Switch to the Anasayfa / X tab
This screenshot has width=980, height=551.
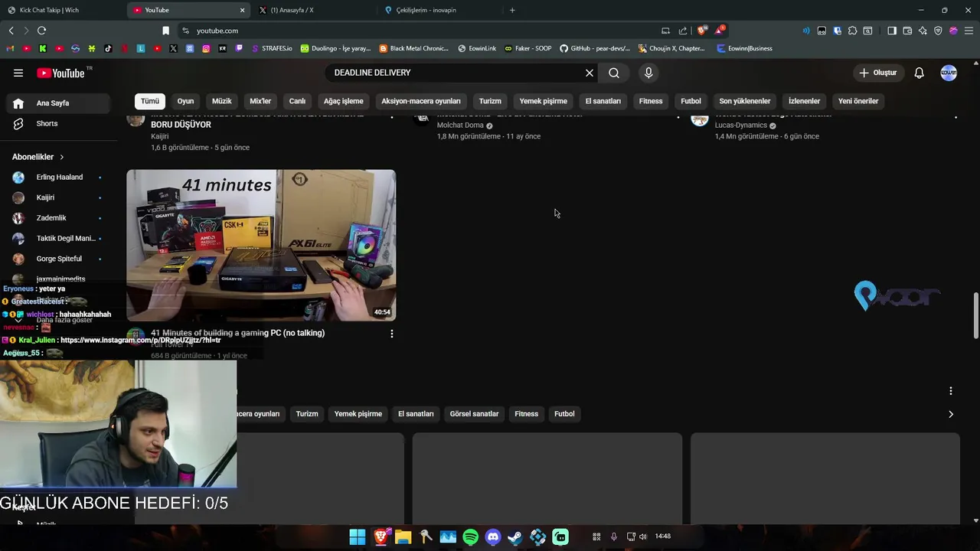point(315,10)
